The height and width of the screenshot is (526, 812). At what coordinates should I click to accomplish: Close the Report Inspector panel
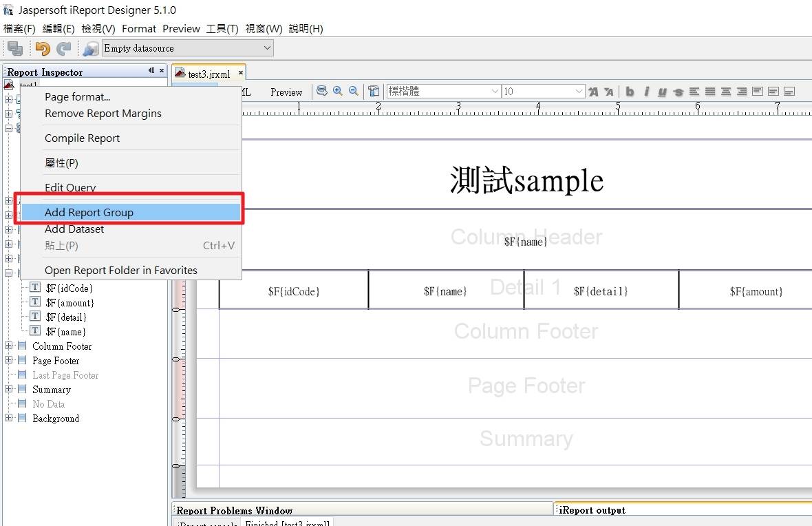click(x=162, y=70)
